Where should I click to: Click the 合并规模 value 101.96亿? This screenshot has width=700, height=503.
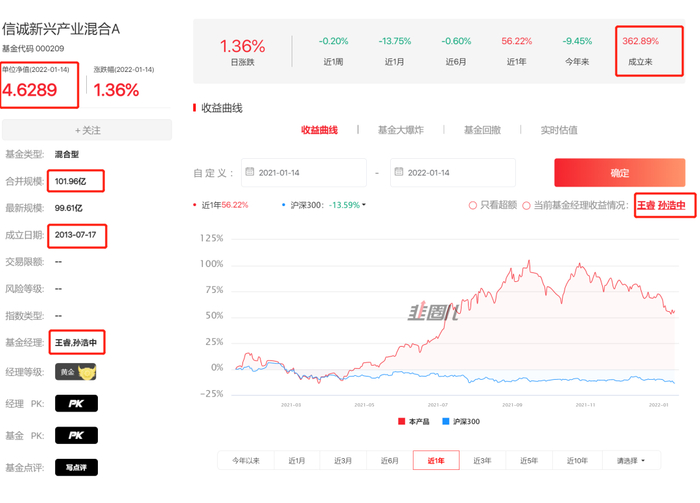[x=71, y=181]
